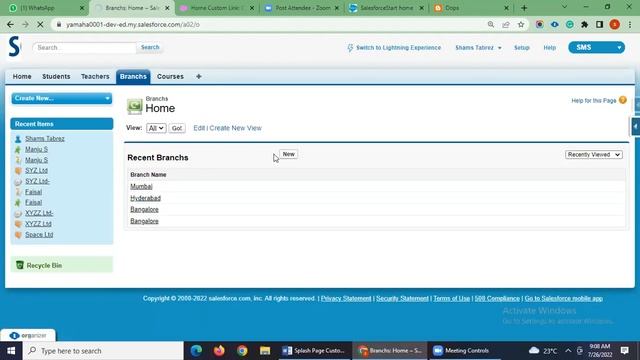640x360 pixels.
Task: Open notifications icon in system tray
Action: 624,351
